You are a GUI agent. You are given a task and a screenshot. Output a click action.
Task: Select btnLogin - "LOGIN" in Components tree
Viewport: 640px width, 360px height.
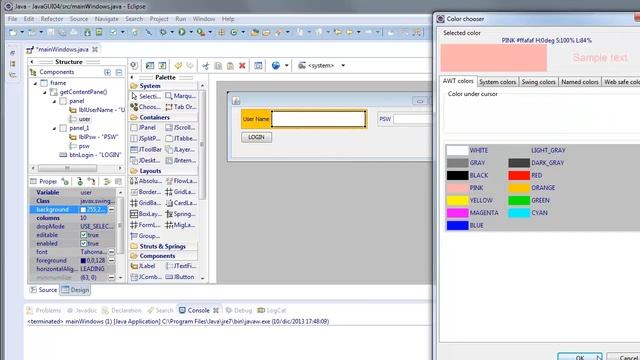coord(91,155)
